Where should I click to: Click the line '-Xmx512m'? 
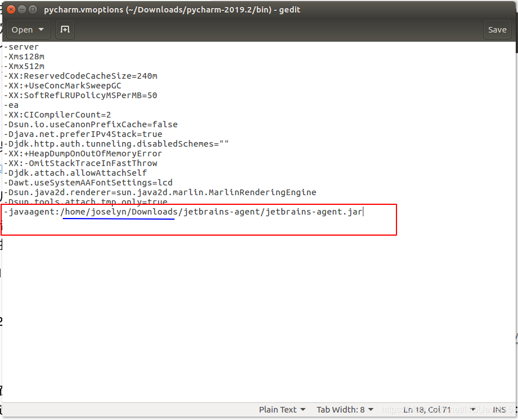click(x=24, y=66)
